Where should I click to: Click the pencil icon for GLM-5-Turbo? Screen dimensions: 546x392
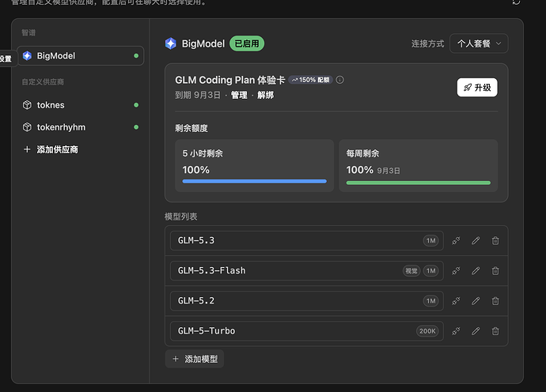tap(476, 331)
